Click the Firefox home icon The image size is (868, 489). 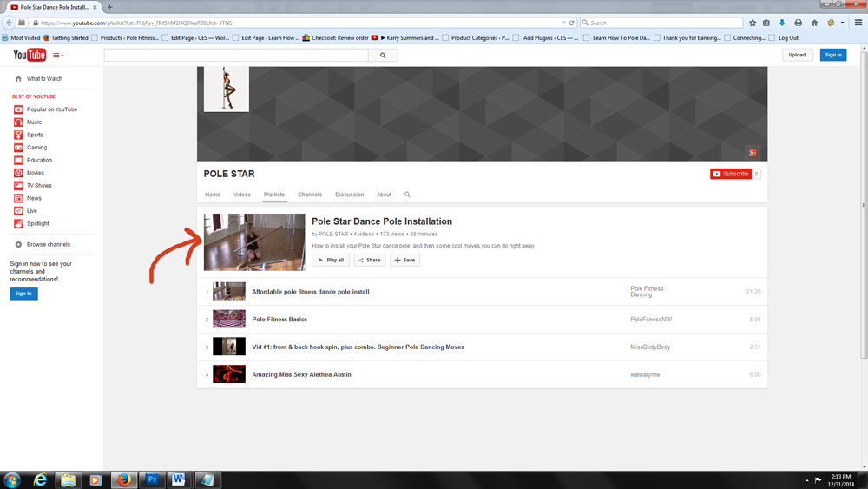click(x=814, y=23)
